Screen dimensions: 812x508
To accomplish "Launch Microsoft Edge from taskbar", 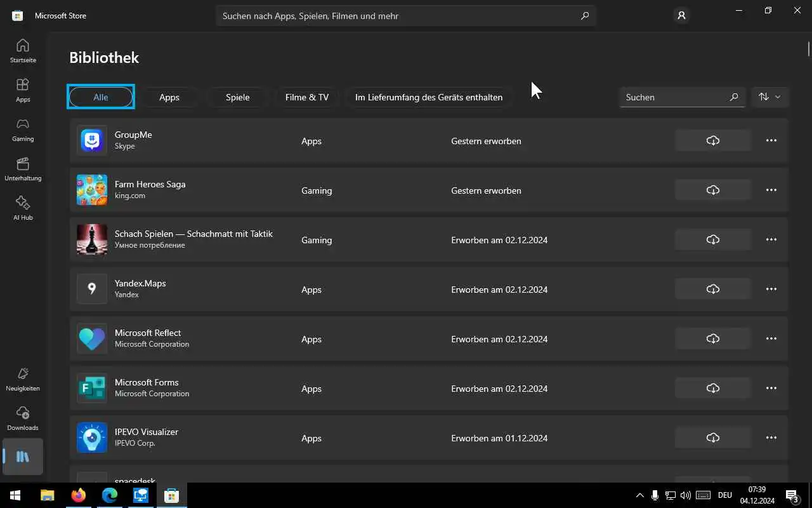I will pos(110,495).
